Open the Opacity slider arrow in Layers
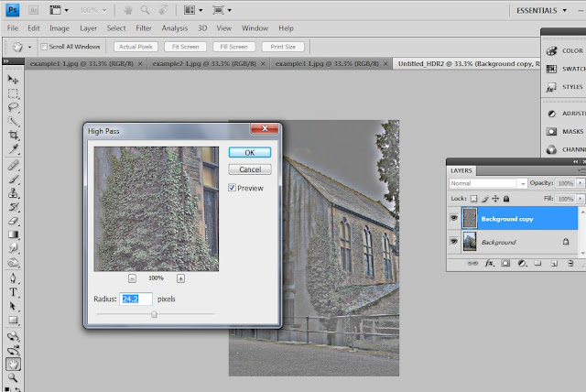The height and width of the screenshot is (392, 586). (x=581, y=183)
